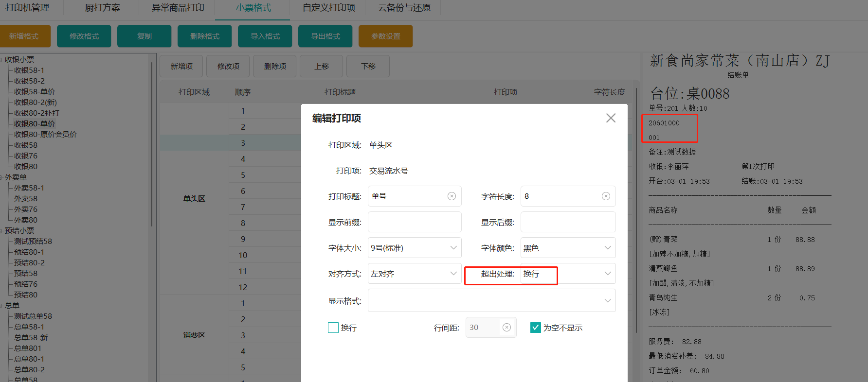868x382 pixels.
Task: Open 参数设置 settings
Action: point(386,36)
